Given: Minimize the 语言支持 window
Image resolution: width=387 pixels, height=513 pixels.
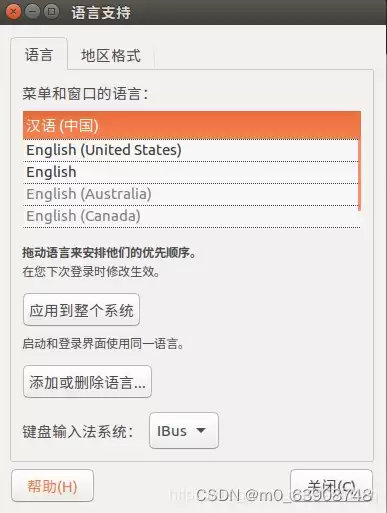Looking at the screenshot, I should point(32,12).
